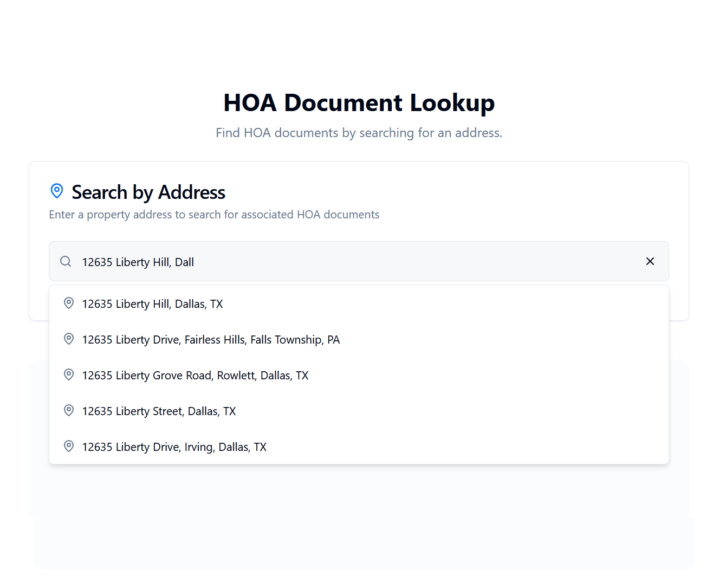Click the pin icon beside Liberty Grove Road suggestion
This screenshot has height=588, width=713.
pos(69,374)
